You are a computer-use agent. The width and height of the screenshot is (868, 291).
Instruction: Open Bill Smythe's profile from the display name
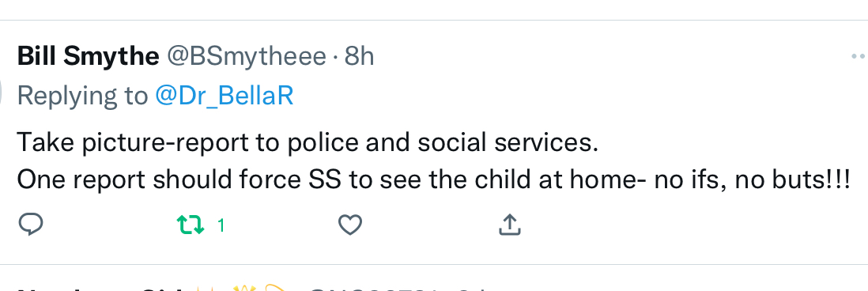coord(89,56)
